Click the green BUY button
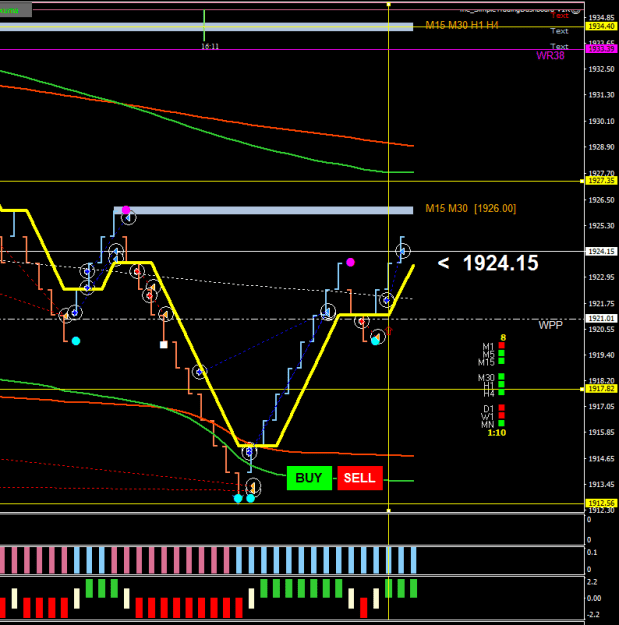 point(309,478)
